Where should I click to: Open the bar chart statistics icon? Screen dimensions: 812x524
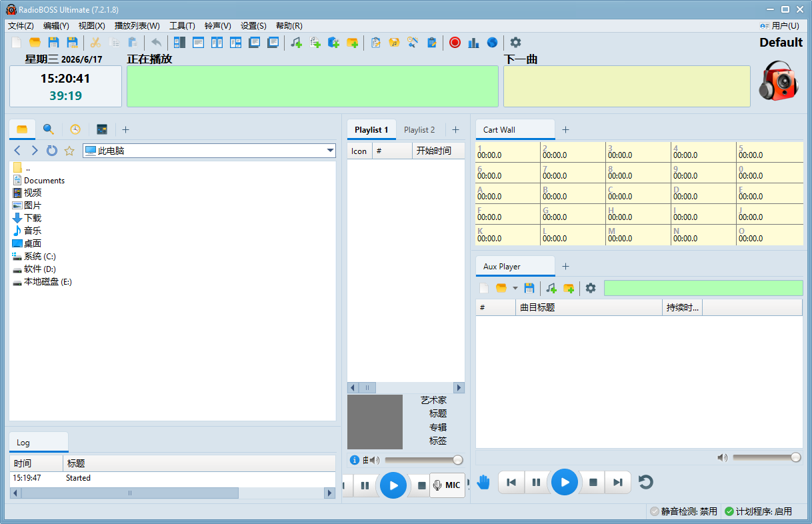point(473,43)
